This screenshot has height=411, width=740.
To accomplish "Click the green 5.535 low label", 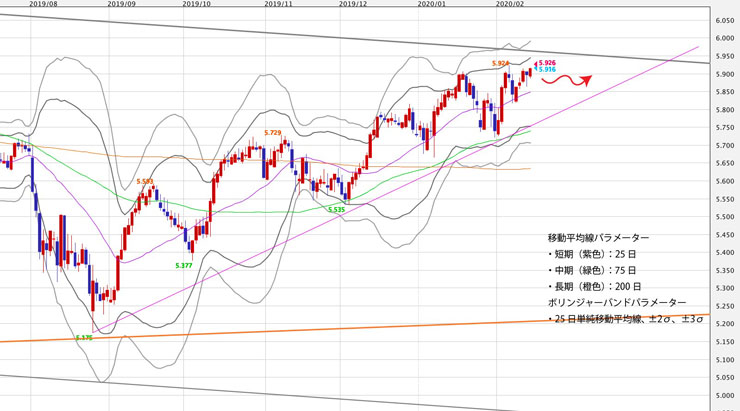I will pos(336,210).
